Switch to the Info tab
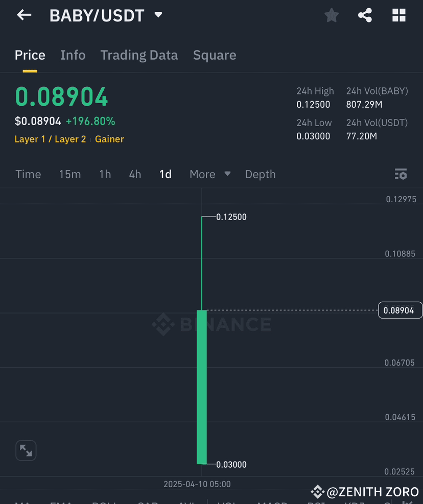This screenshot has height=504, width=423. (x=73, y=55)
